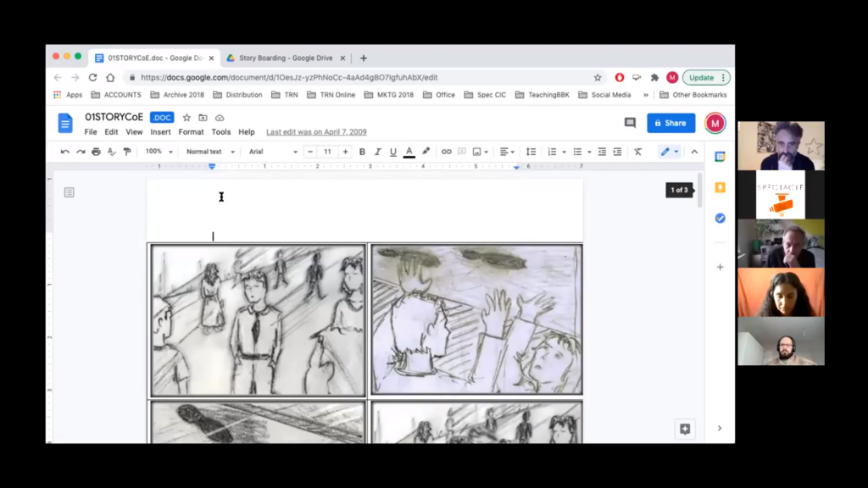Open the last edit history link
The height and width of the screenshot is (488, 868).
(x=316, y=132)
